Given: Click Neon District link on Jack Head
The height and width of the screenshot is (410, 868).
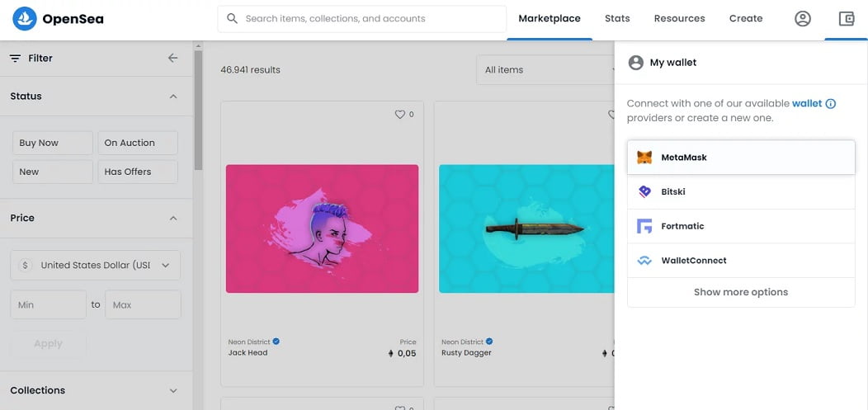Looking at the screenshot, I should click(249, 342).
